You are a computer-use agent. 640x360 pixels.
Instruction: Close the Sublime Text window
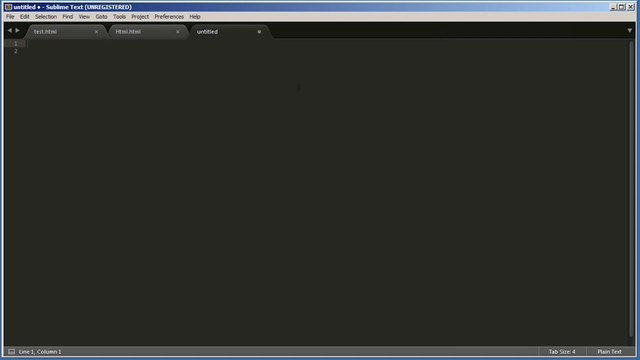click(630, 7)
